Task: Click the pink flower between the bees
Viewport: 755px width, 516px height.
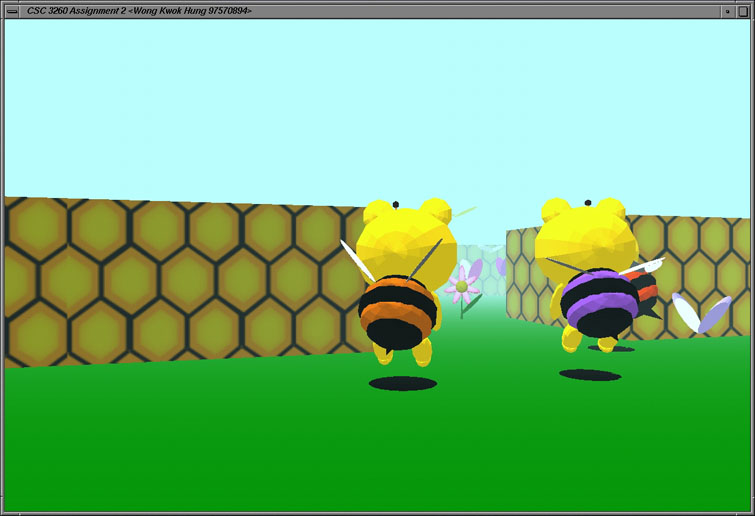Action: point(463,289)
